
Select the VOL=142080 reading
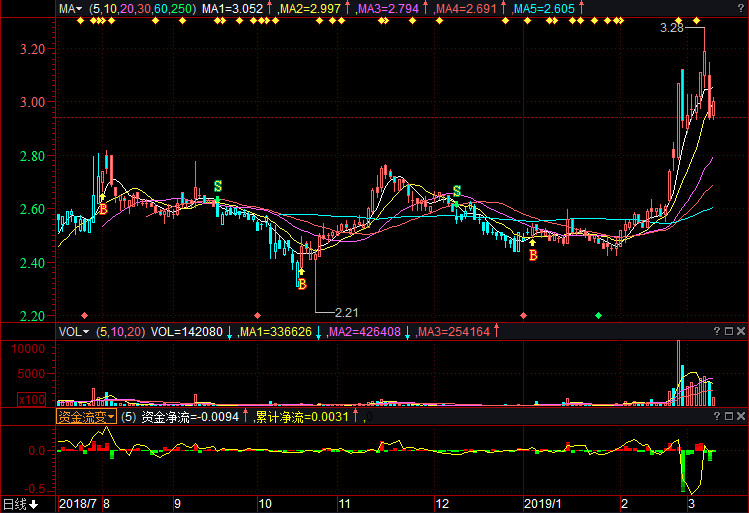(187, 331)
